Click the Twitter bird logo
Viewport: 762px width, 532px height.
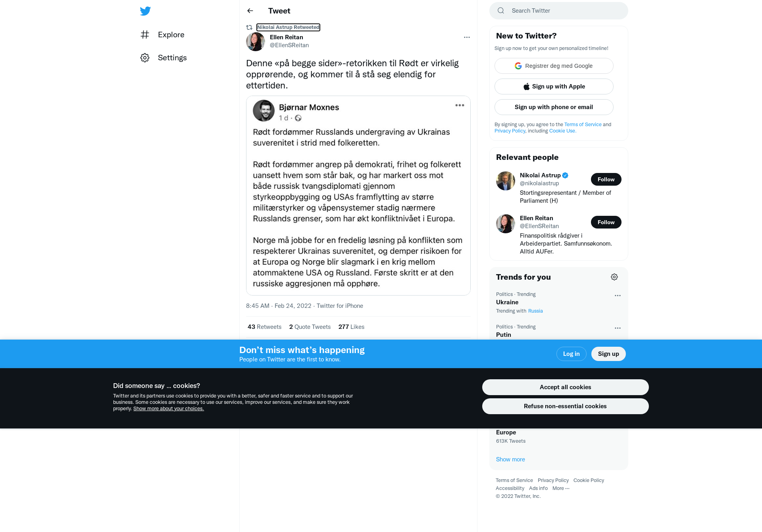(145, 11)
